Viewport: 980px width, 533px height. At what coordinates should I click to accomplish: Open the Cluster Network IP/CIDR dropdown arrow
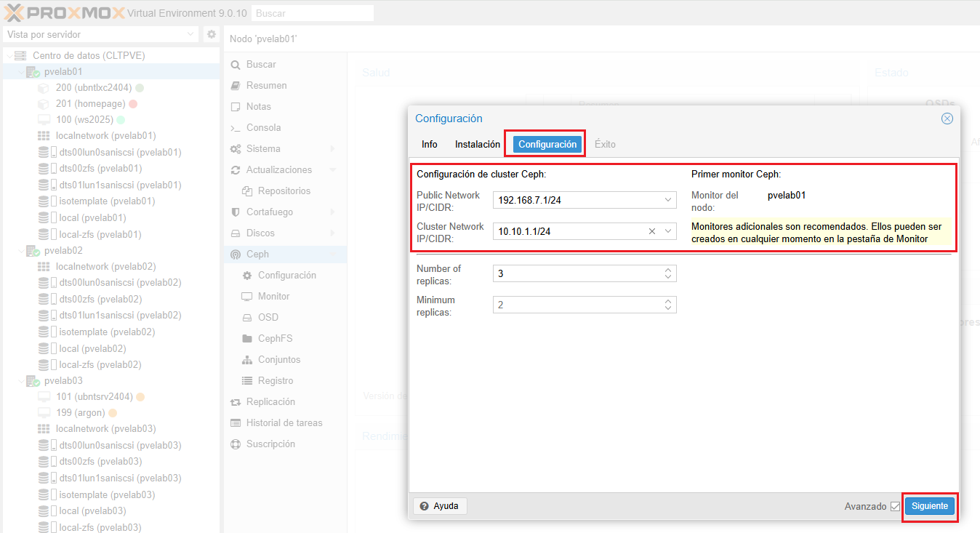tap(668, 231)
